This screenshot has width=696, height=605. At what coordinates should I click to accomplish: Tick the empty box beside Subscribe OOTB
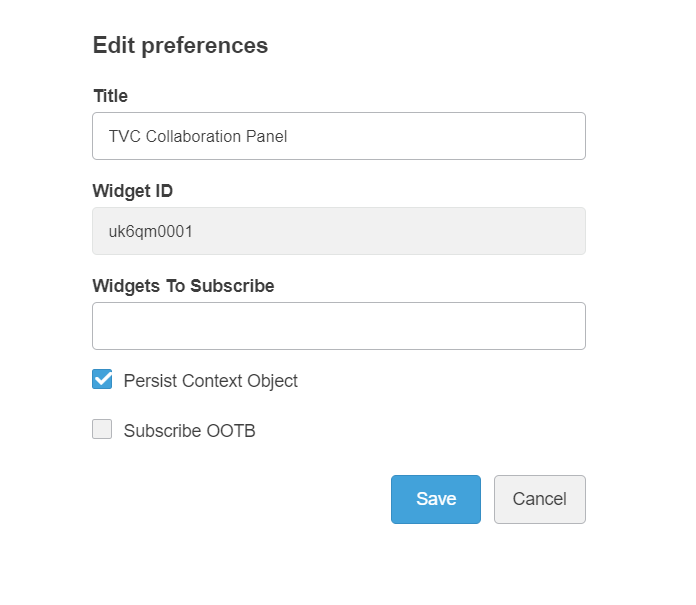[x=102, y=430]
